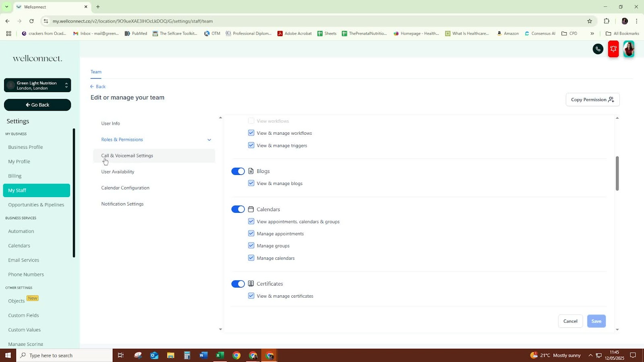The width and height of the screenshot is (644, 362).
Task: Open the Adobe Acrobat bookmark
Action: (295, 33)
